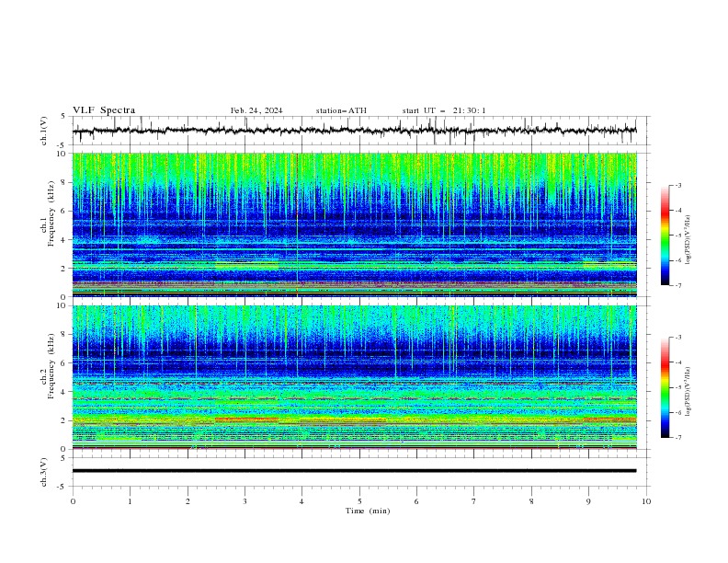Click the ch.2 spectrogram color bar
Image resolution: width=728 pixels, height=563 pixels.
(x=665, y=387)
